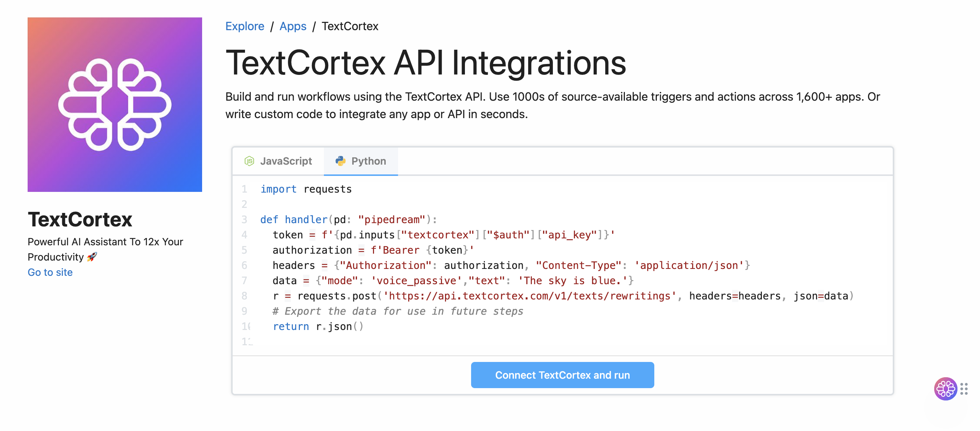Click the 'Build and run workflows' description
This screenshot has height=431, width=980.
553,105
